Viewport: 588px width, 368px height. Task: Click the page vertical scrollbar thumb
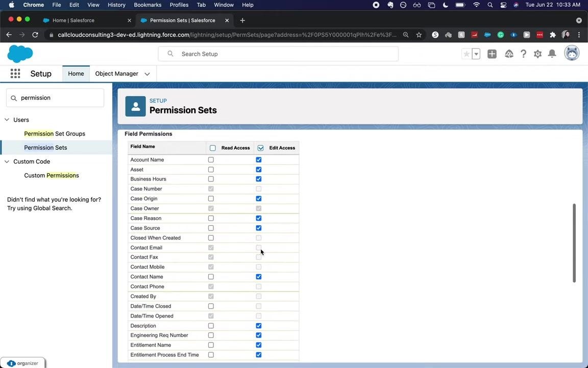(x=574, y=243)
